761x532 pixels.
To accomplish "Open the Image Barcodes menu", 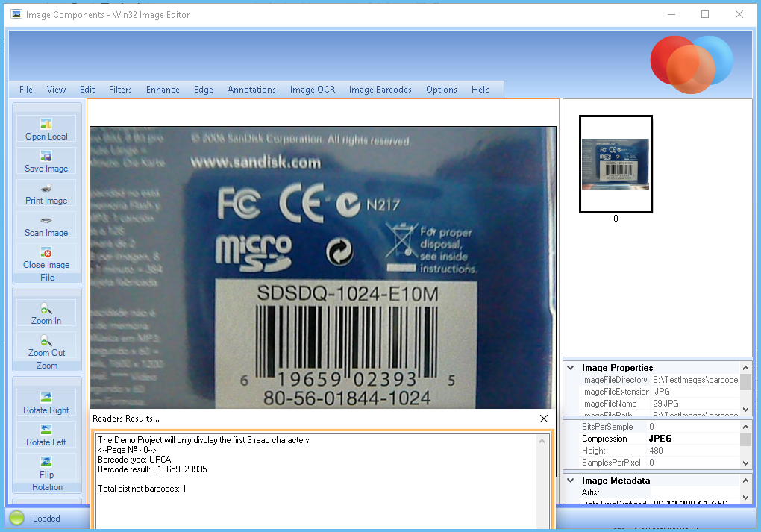I will click(380, 90).
